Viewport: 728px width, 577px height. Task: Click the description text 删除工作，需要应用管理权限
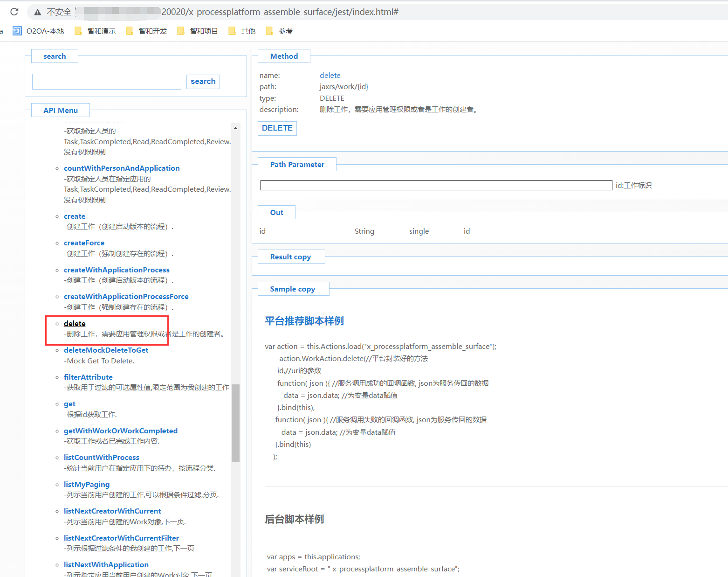[x=398, y=110]
